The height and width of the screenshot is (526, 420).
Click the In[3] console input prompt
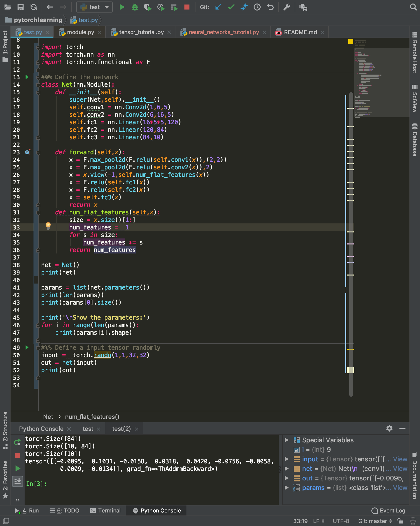point(36,484)
